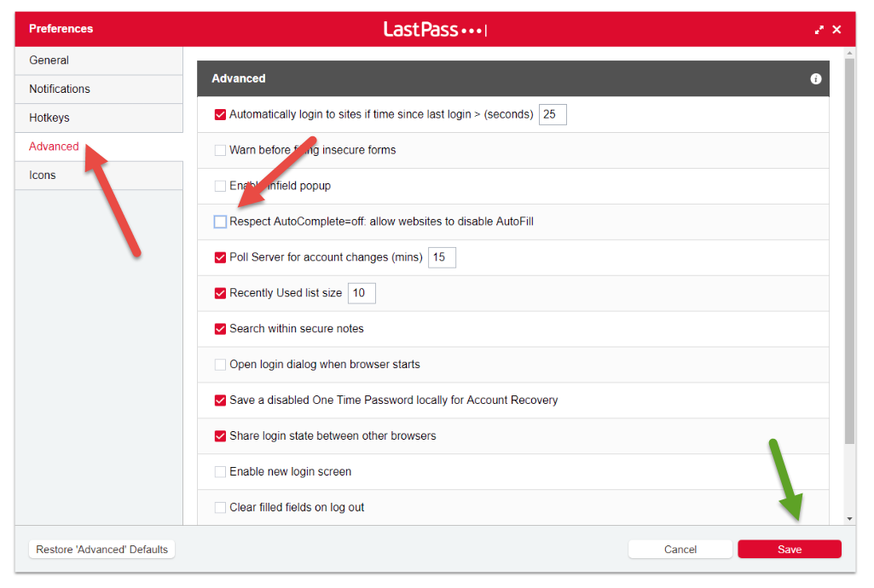874x588 pixels.
Task: Click the info icon in the Advanced header
Action: pyautogui.click(x=815, y=78)
